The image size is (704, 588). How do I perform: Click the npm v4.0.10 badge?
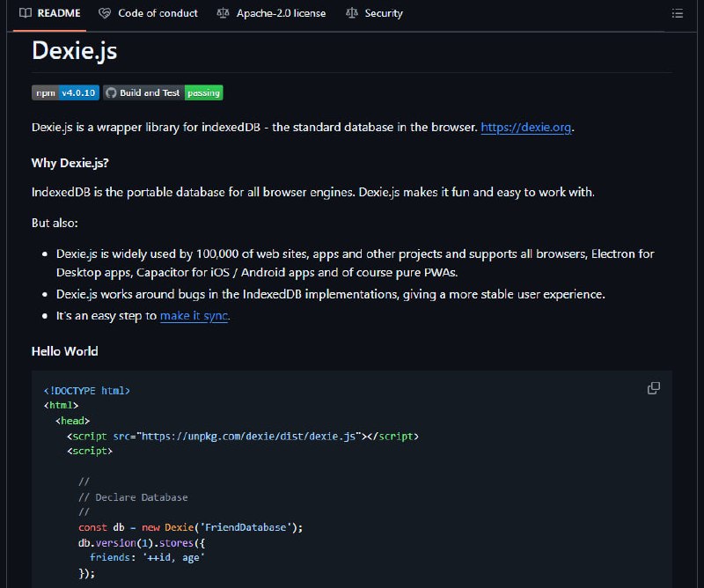pos(65,92)
